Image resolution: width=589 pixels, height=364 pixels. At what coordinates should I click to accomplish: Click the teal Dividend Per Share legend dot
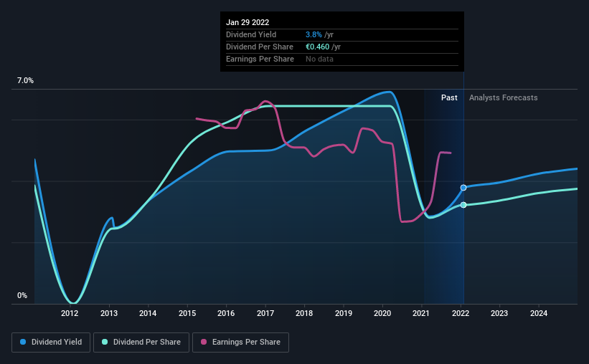coord(105,342)
